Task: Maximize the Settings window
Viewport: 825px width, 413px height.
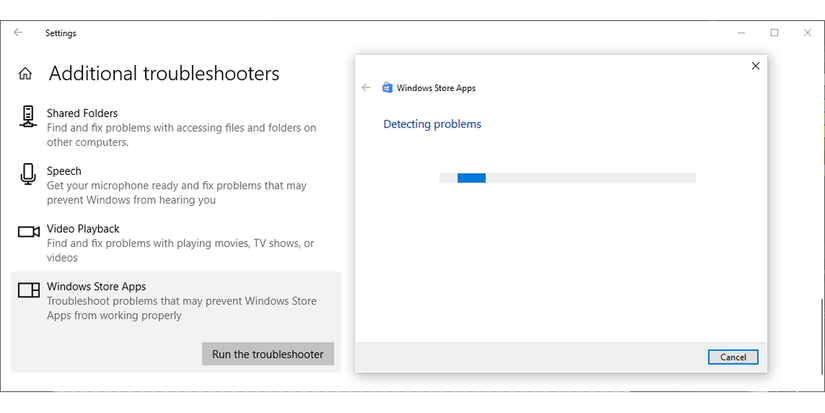Action: pos(774,33)
